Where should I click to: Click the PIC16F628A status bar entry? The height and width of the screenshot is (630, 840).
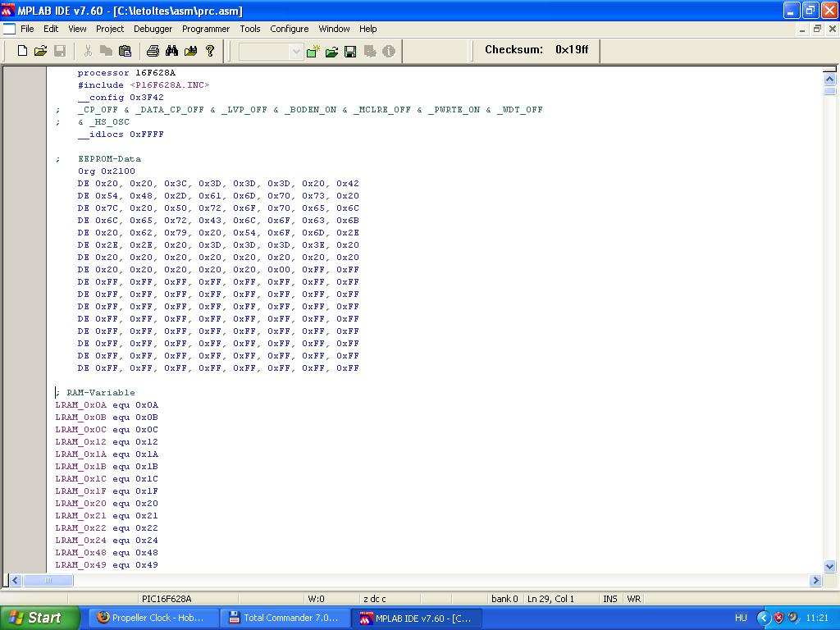click(x=167, y=599)
